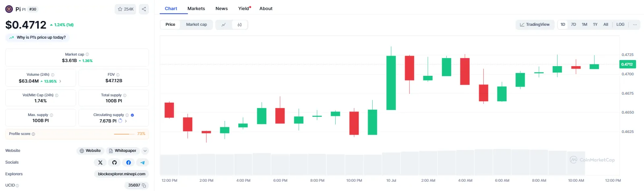Click the Profile score info icon
644x191 pixels.
(x=33, y=134)
